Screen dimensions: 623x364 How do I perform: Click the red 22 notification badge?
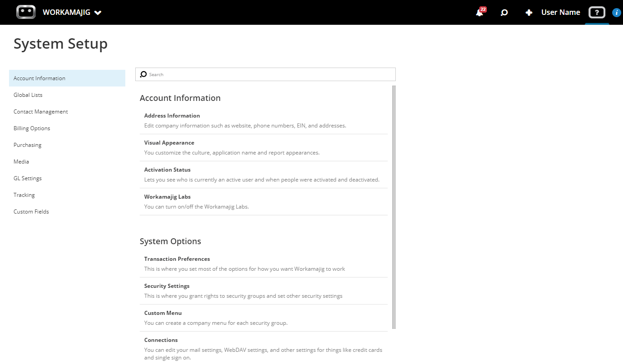coord(483,9)
